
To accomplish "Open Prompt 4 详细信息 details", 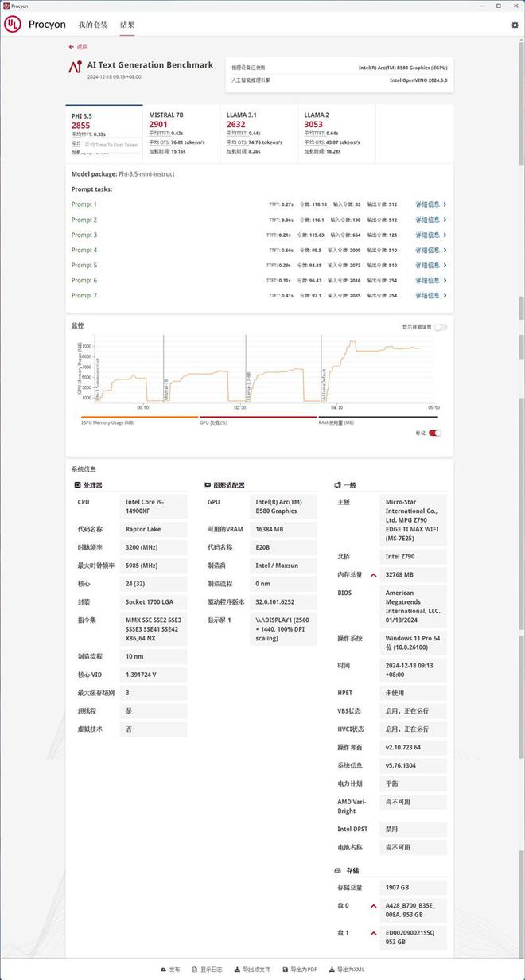I will (x=430, y=250).
